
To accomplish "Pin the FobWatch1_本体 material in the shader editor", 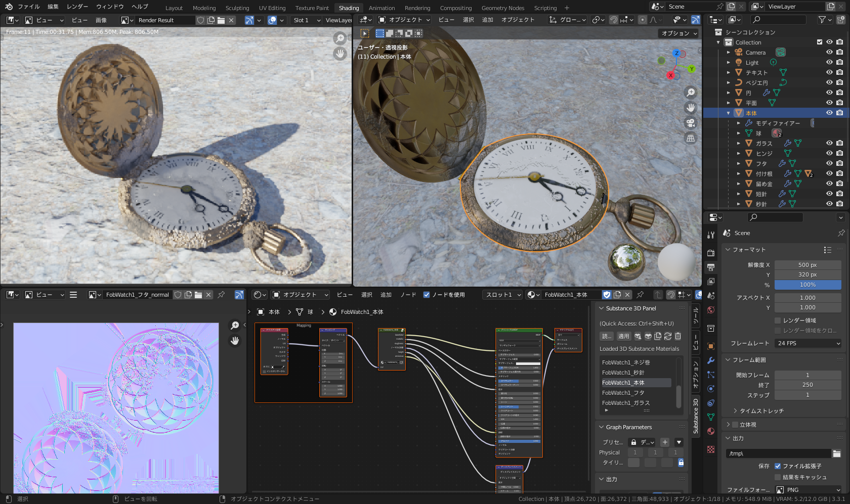I will pyautogui.click(x=641, y=294).
